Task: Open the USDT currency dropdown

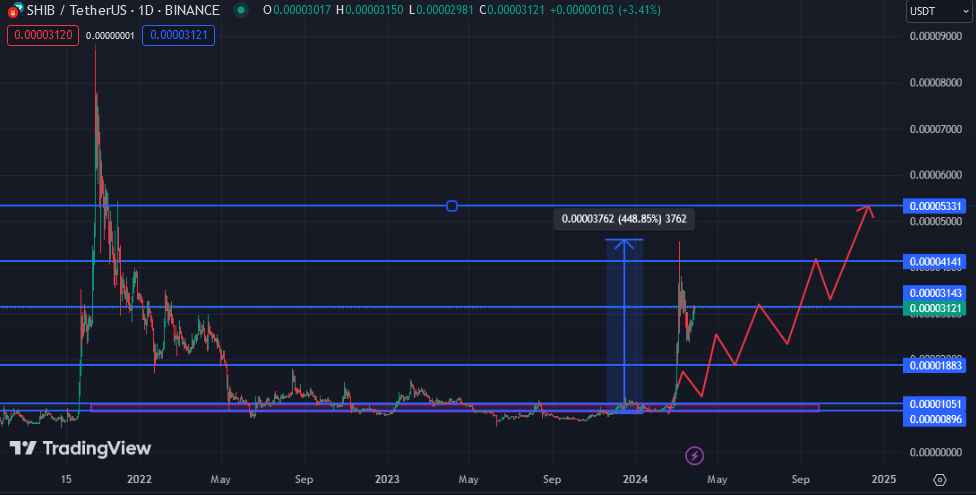Action: tap(939, 11)
